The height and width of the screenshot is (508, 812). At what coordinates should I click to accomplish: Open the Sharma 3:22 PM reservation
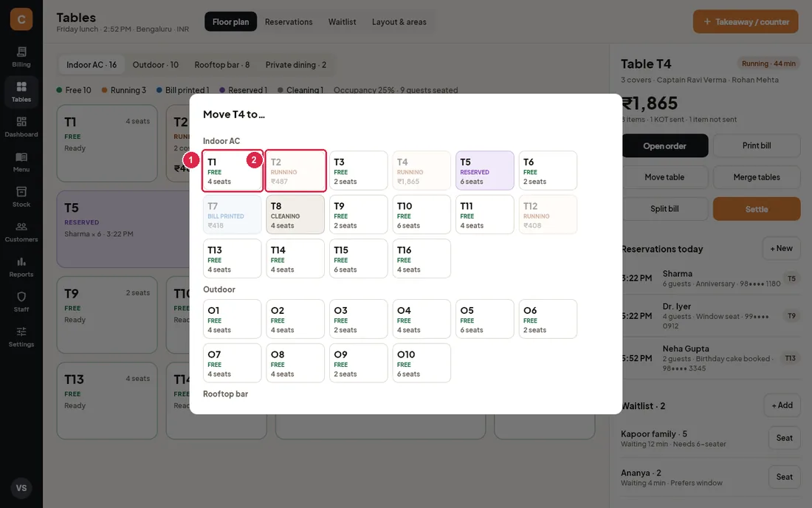(710, 278)
